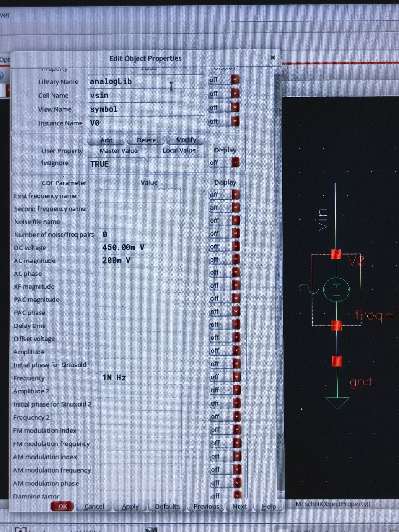
Task: Edit the DC voltage value
Action: point(140,247)
